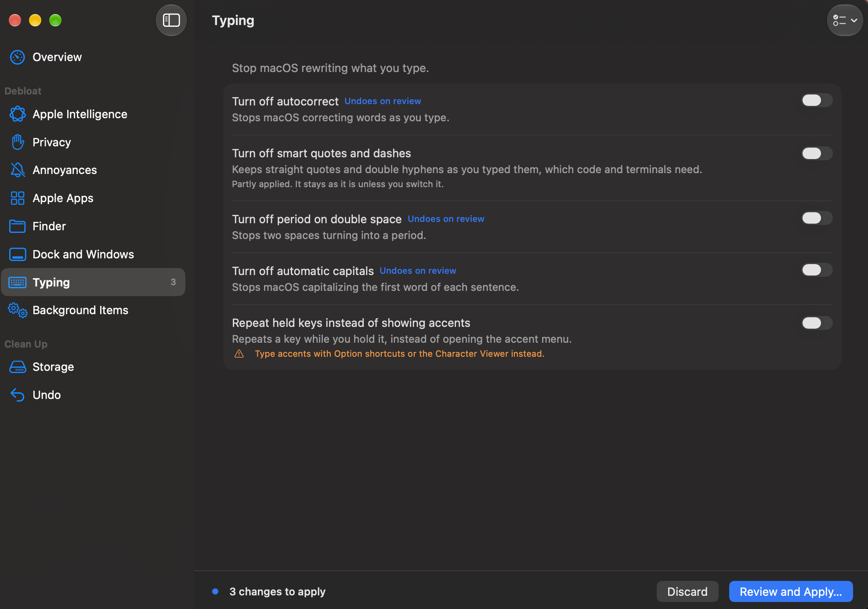Click the 3 changes to apply status
Screen dimensions: 868x609
(278, 591)
